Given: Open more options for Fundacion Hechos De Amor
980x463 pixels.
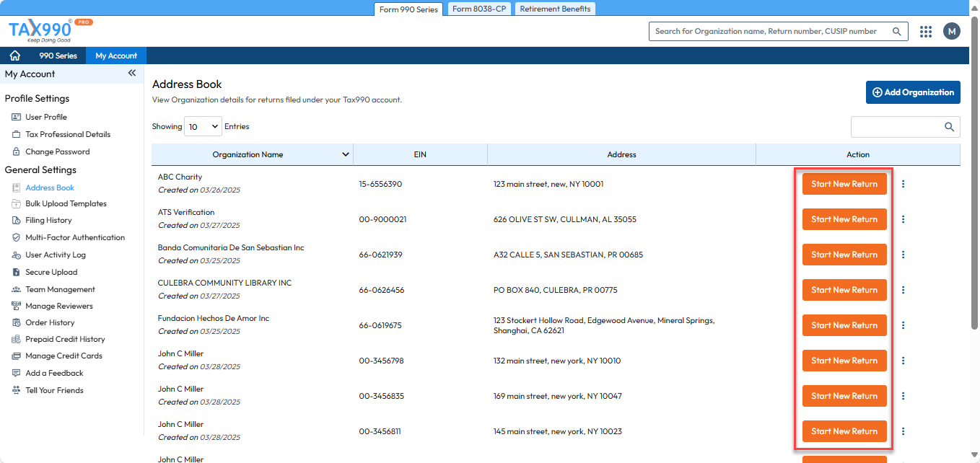Looking at the screenshot, I should [903, 325].
